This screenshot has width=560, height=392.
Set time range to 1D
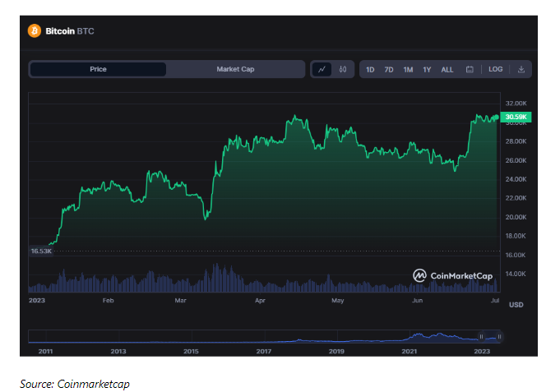tap(370, 70)
